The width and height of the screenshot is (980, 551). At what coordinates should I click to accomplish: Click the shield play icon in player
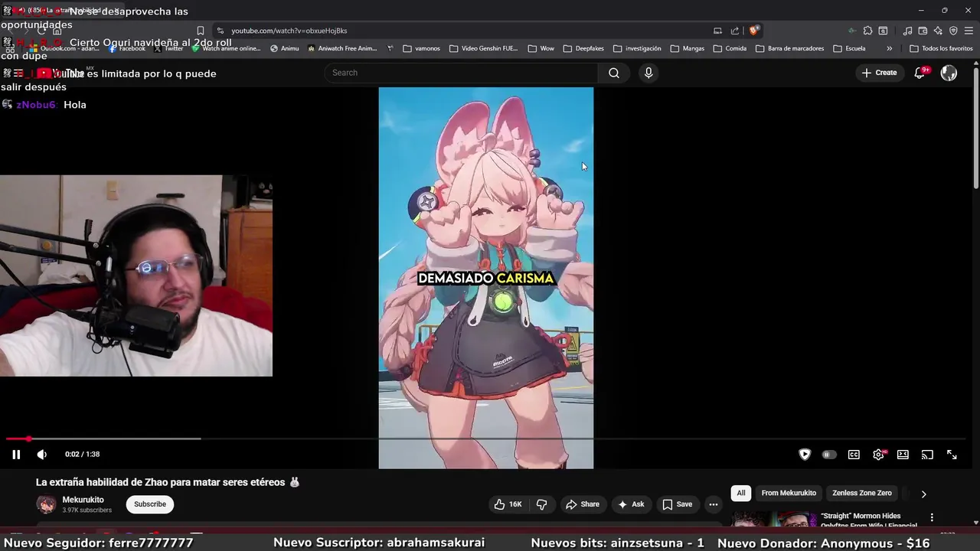click(x=805, y=455)
